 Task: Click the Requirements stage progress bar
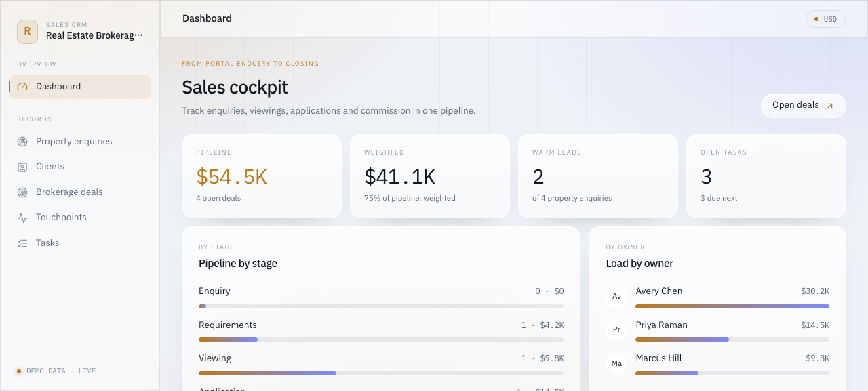(380, 339)
